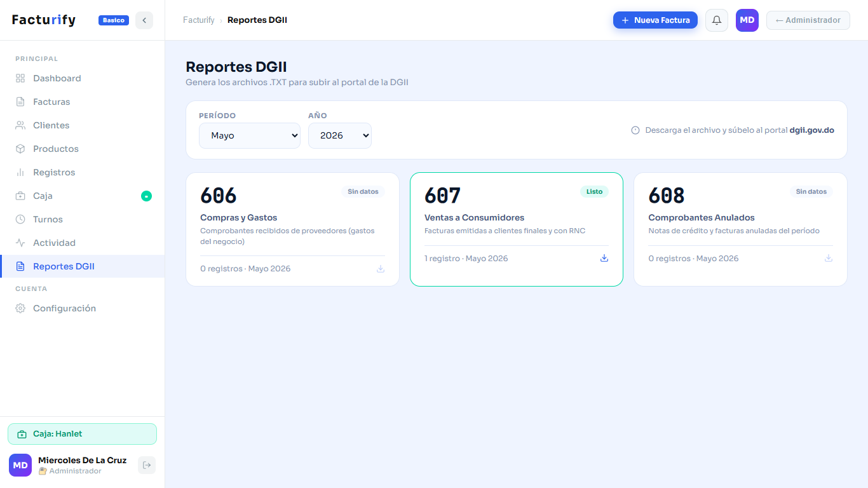Viewport: 868px width, 488px height.
Task: Click the Dashboard grid icon
Action: pyautogui.click(x=20, y=78)
